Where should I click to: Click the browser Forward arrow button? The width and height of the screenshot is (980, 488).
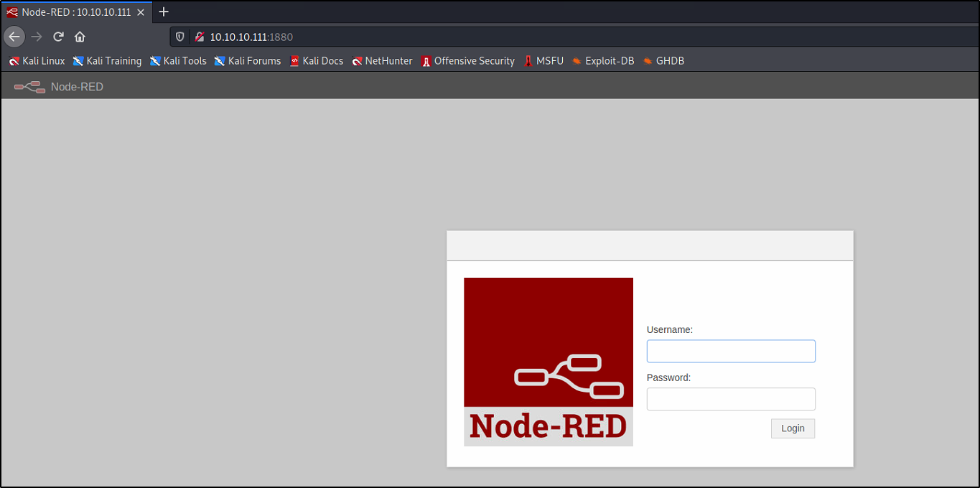pos(37,37)
